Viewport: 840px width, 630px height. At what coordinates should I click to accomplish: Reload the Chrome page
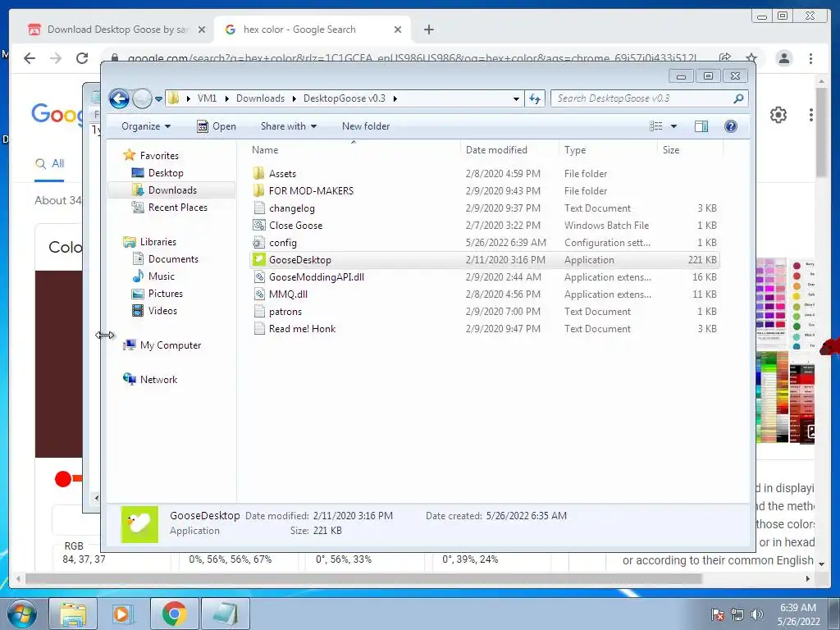click(x=82, y=58)
